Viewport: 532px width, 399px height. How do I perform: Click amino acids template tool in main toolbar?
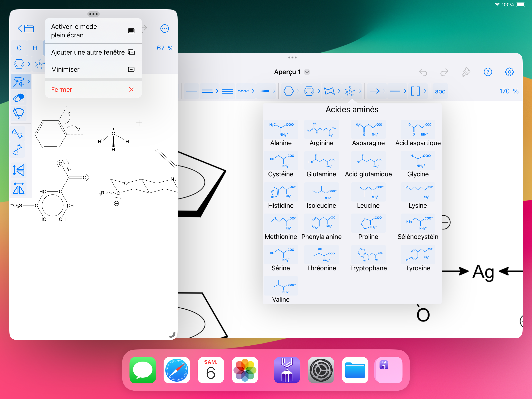click(350, 91)
